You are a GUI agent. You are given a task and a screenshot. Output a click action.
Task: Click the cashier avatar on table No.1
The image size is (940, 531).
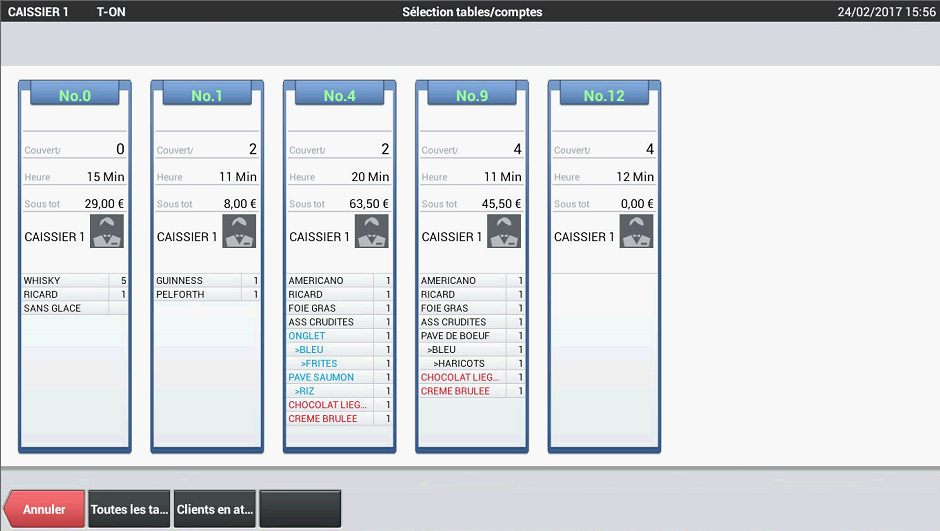click(239, 231)
